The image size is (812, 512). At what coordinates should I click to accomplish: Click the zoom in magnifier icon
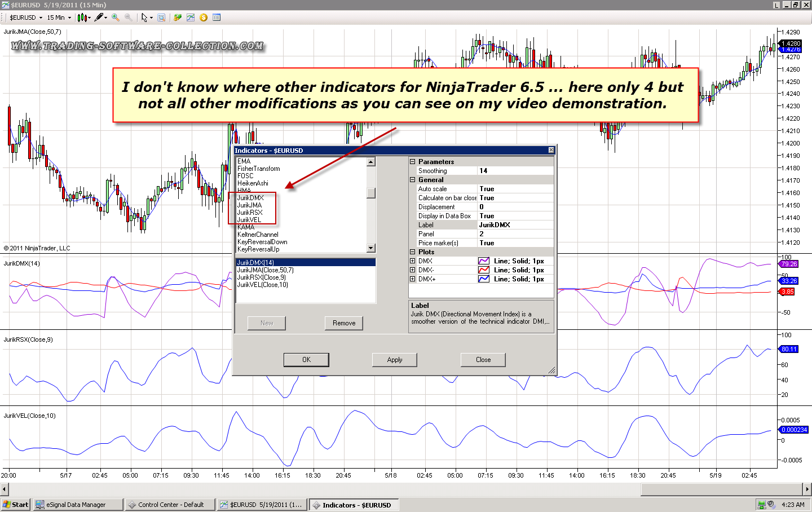pyautogui.click(x=116, y=17)
